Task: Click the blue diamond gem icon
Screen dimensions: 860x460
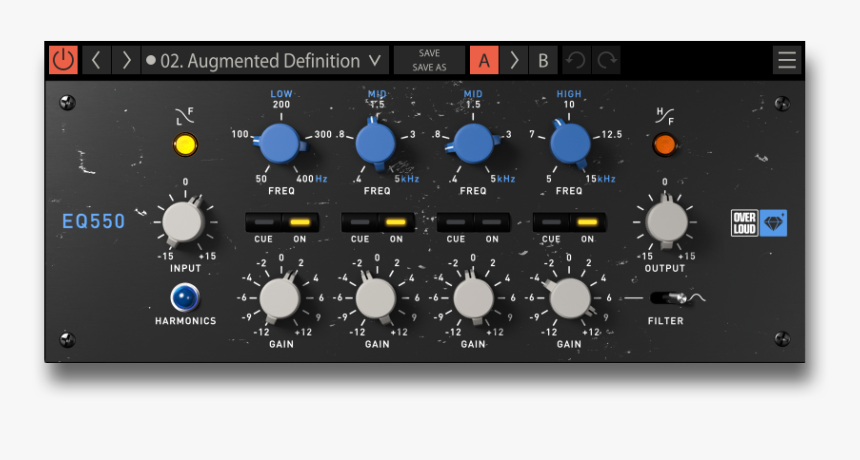Action: point(773,223)
